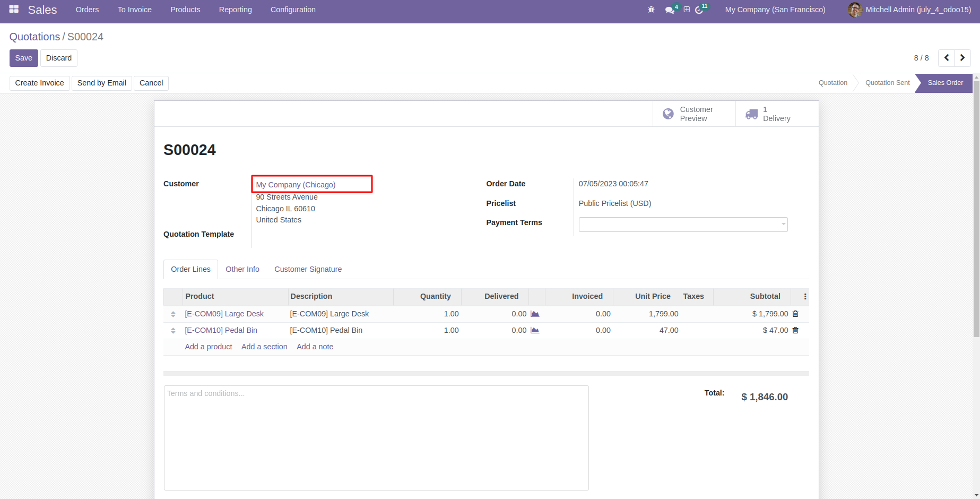980x499 pixels.
Task: Switch to the Other Info tab
Action: (242, 269)
